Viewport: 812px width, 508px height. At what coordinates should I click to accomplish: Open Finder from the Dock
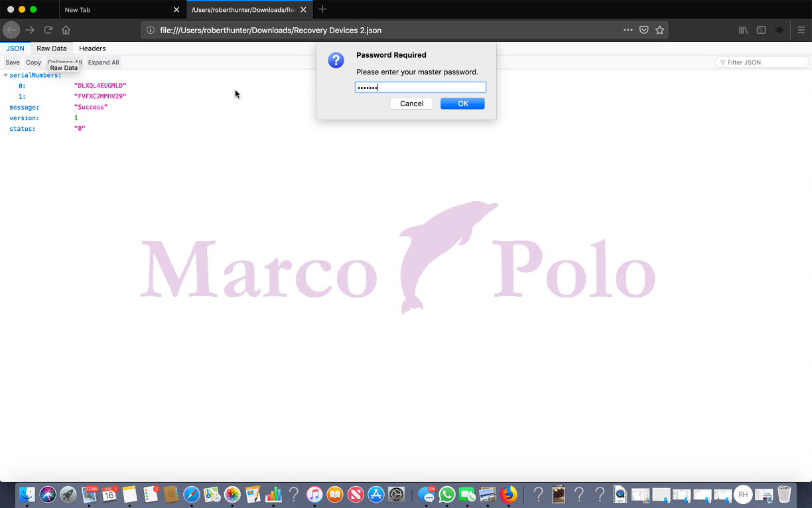27,494
